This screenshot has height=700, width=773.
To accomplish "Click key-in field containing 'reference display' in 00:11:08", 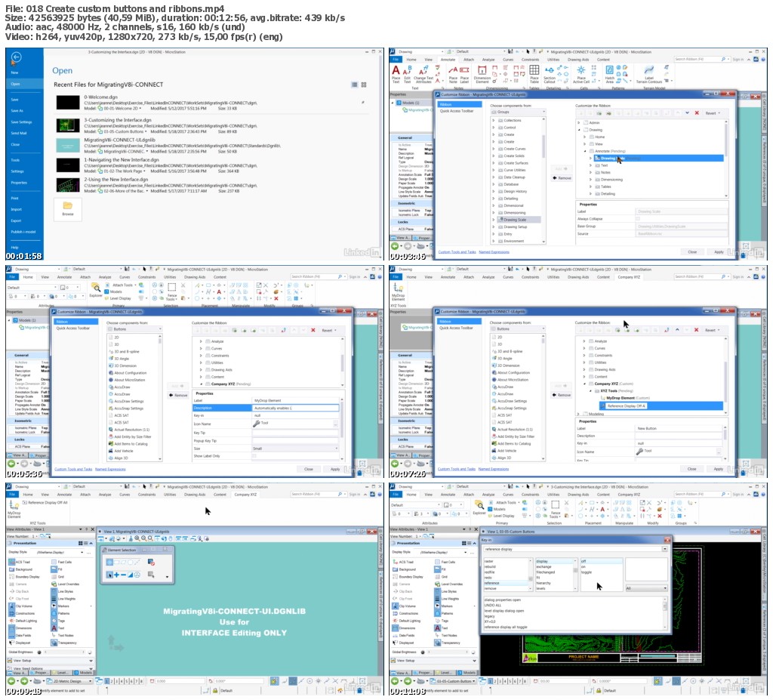I will (x=575, y=548).
